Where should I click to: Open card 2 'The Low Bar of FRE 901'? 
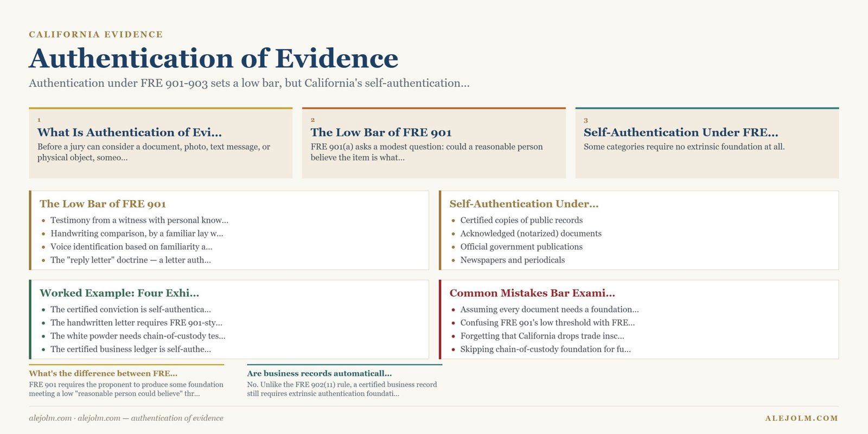(x=434, y=143)
